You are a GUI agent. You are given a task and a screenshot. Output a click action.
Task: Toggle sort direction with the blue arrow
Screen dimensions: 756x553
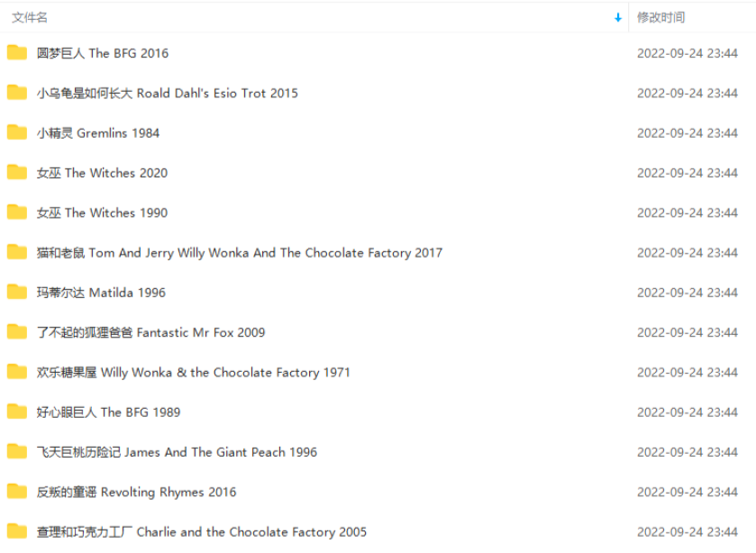pyautogui.click(x=618, y=18)
